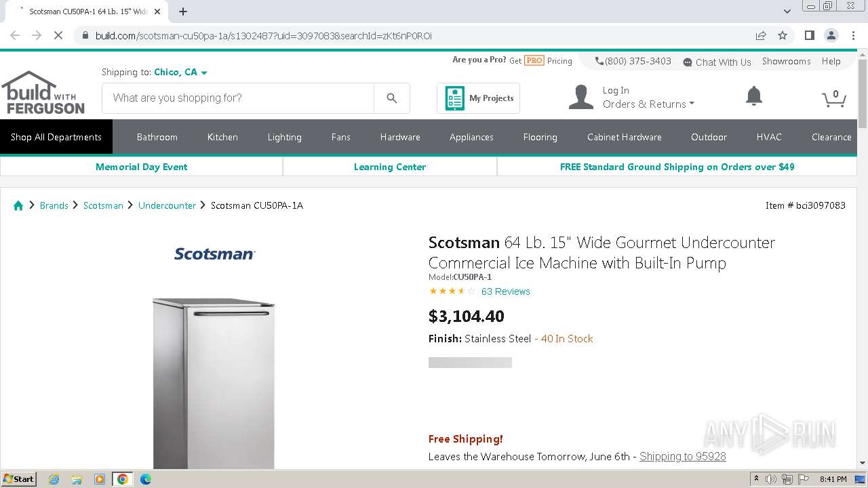Bookmark this page with the star icon
This screenshot has width=868, height=488.
(783, 35)
